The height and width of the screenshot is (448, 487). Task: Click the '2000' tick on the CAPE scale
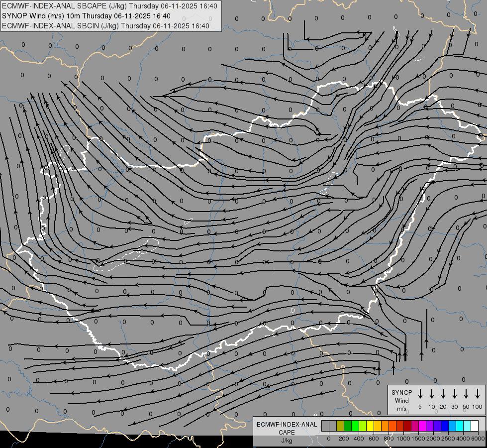(x=433, y=439)
